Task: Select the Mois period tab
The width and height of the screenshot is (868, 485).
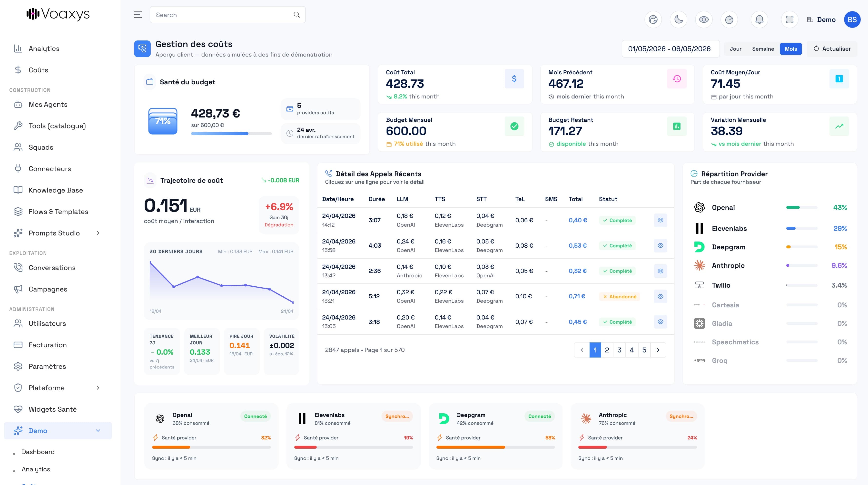Action: [x=790, y=48]
